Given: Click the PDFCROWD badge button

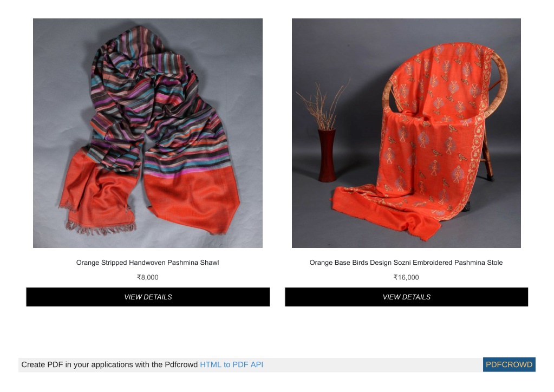Looking at the screenshot, I should [x=509, y=364].
